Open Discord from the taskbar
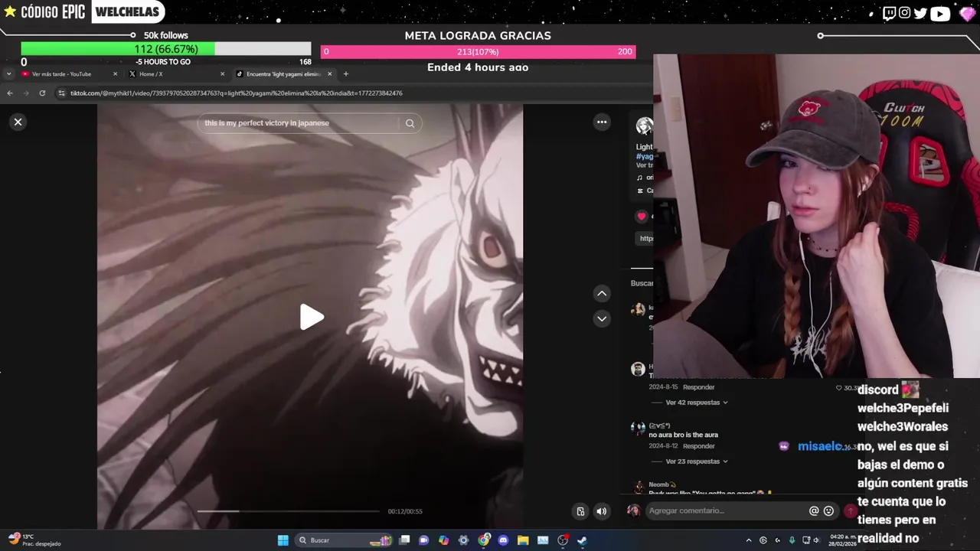 point(503,540)
